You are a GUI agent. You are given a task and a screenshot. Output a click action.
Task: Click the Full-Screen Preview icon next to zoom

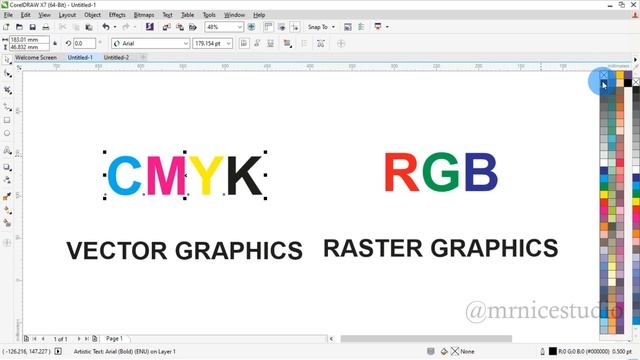(251, 27)
